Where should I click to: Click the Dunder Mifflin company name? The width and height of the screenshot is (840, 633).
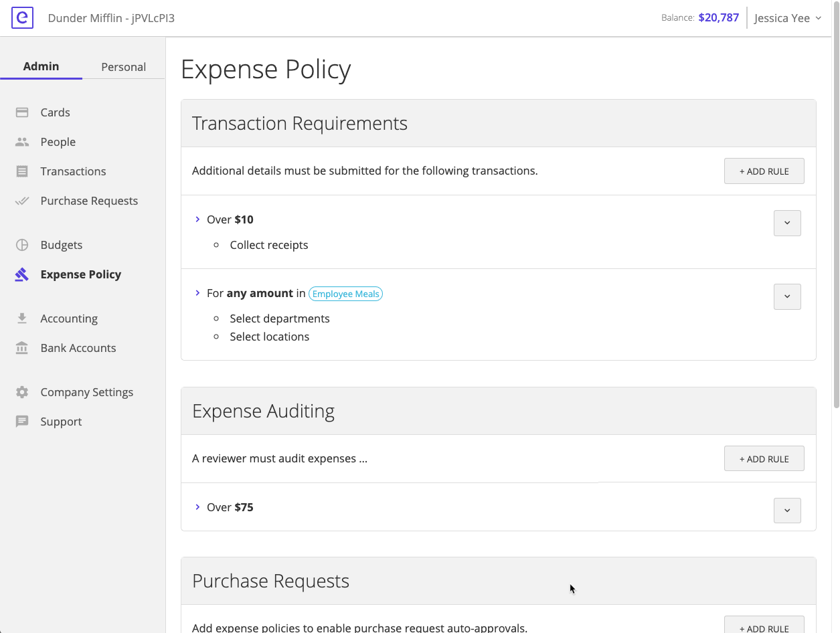pos(111,18)
